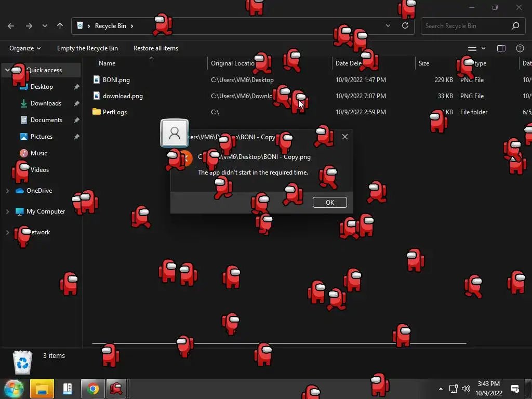The image size is (532, 399).
Task: Expand the OneDrive node
Action: click(7, 191)
